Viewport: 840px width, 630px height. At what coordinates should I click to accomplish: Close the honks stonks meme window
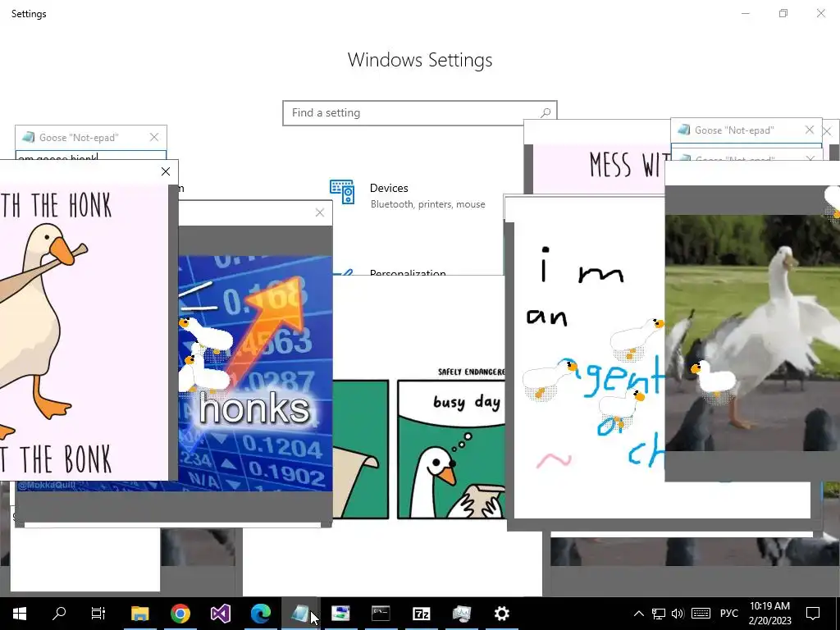(320, 212)
